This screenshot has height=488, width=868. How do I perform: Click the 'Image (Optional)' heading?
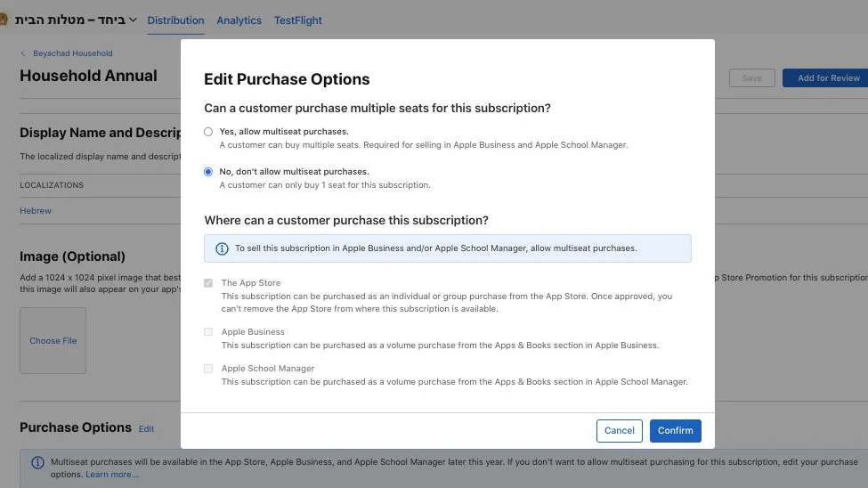click(x=72, y=256)
